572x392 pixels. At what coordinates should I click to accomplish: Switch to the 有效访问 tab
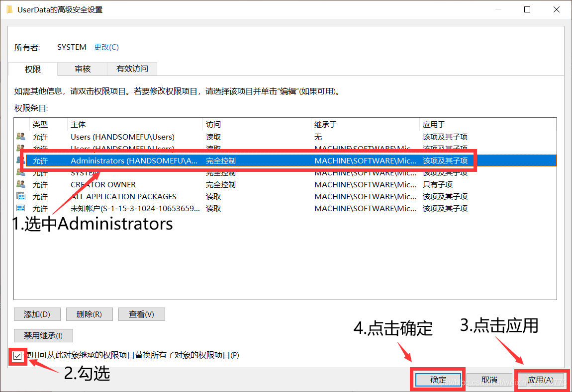pyautogui.click(x=131, y=69)
